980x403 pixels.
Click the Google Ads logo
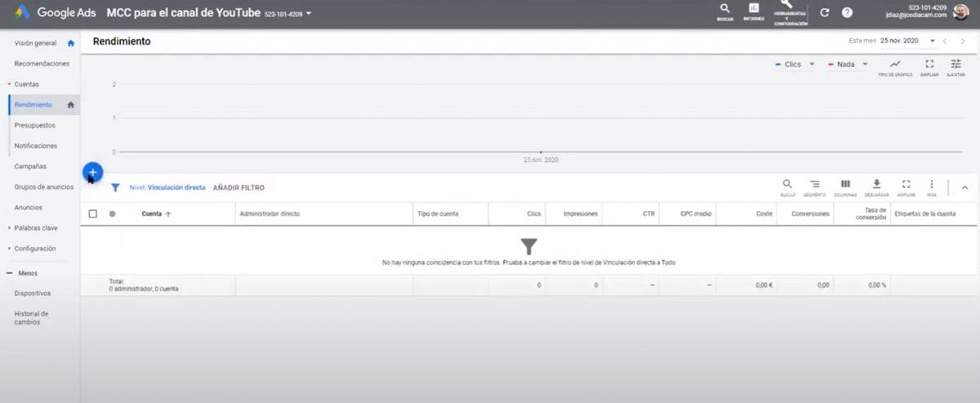coord(56,12)
